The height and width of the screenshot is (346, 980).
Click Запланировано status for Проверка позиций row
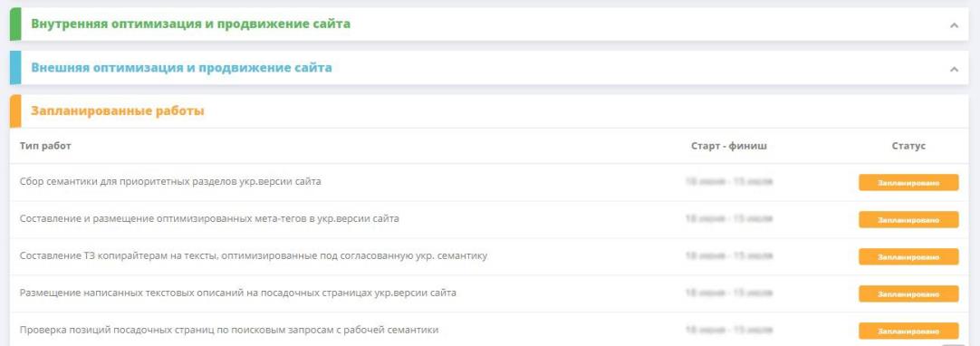tap(908, 331)
